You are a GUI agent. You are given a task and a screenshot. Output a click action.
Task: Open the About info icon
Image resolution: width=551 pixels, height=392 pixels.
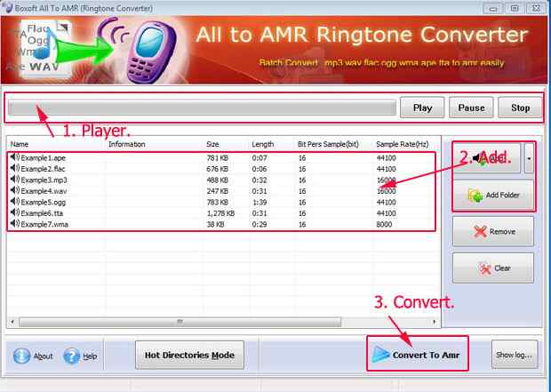click(x=22, y=356)
